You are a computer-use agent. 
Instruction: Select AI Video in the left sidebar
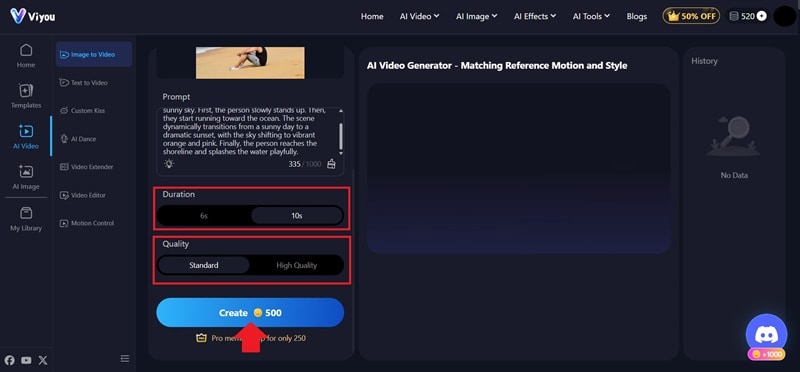pyautogui.click(x=26, y=137)
